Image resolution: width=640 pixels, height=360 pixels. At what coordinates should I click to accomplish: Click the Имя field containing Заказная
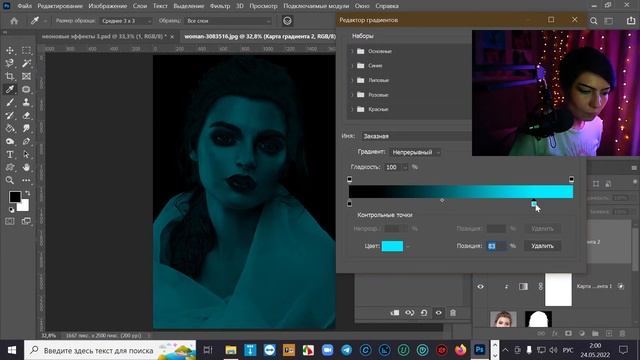[416, 136]
